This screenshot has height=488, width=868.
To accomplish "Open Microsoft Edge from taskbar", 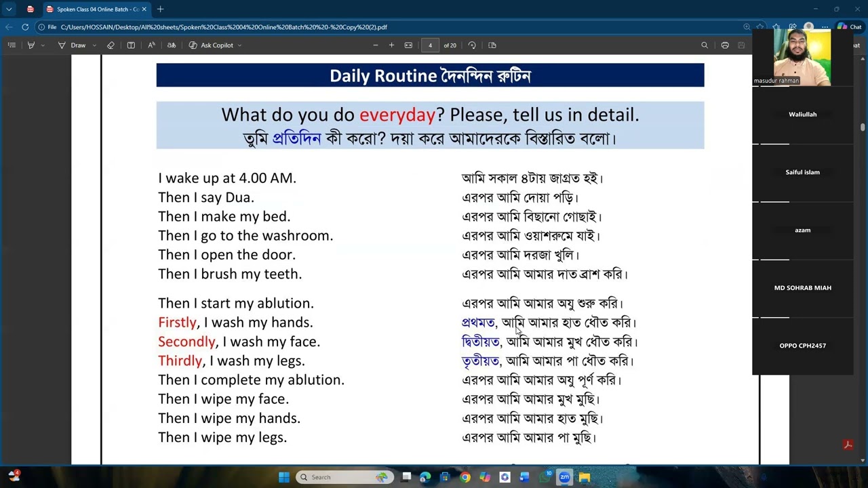I will tap(425, 477).
